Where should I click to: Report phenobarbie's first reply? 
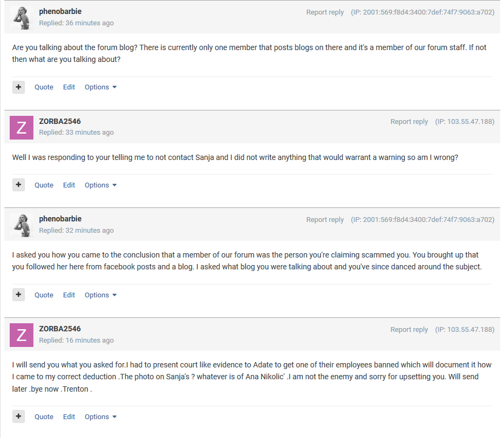click(x=325, y=12)
